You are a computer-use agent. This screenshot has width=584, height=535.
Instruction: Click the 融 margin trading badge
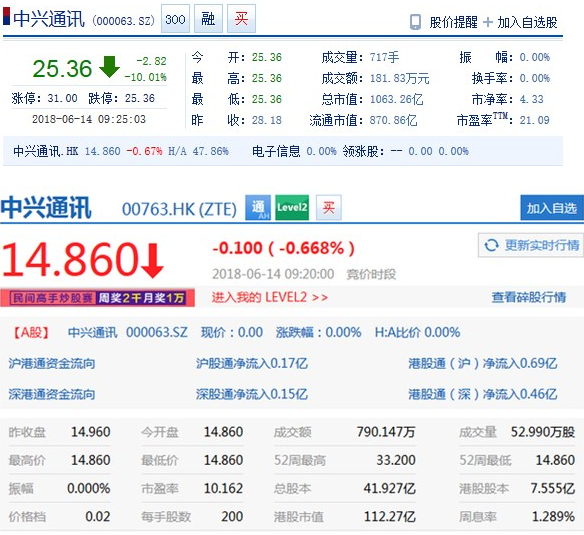pos(208,19)
